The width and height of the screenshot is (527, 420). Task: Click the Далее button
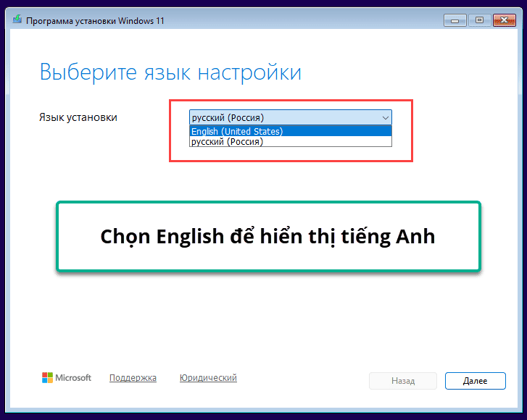[x=476, y=381]
